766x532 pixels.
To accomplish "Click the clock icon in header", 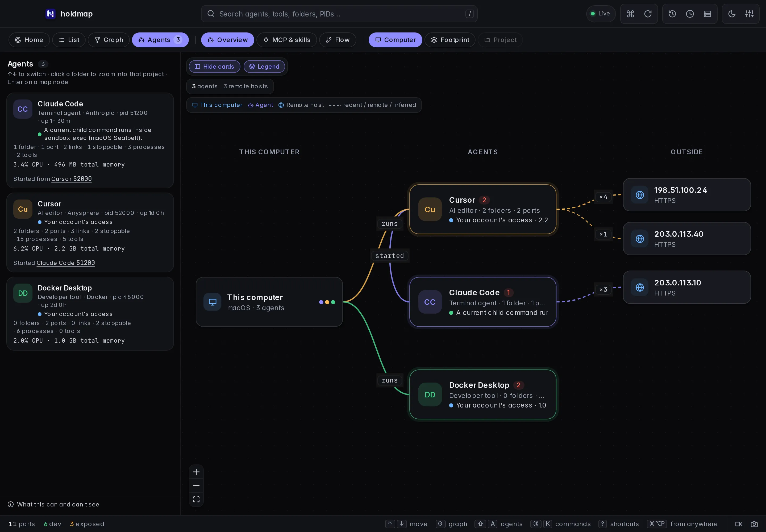I will point(690,14).
